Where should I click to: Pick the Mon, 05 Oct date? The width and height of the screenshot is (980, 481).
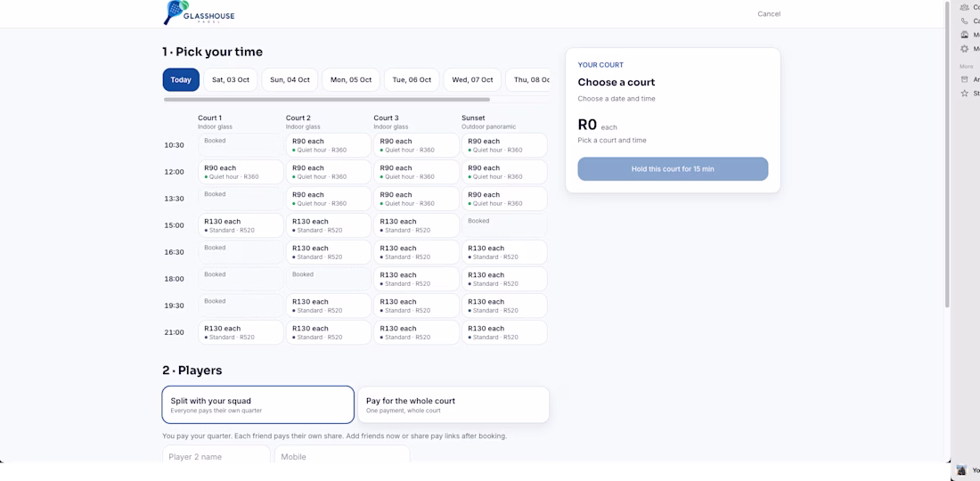click(x=351, y=80)
